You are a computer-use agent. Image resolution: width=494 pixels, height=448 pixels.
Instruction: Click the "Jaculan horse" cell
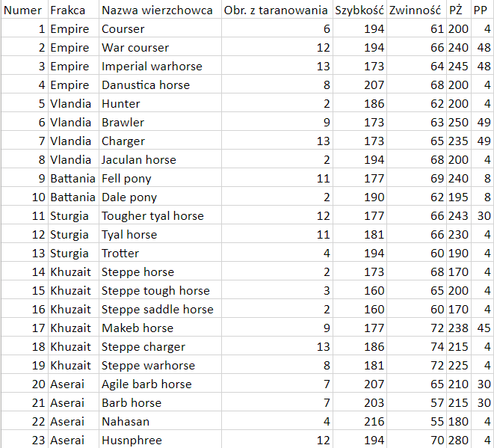[x=139, y=159]
